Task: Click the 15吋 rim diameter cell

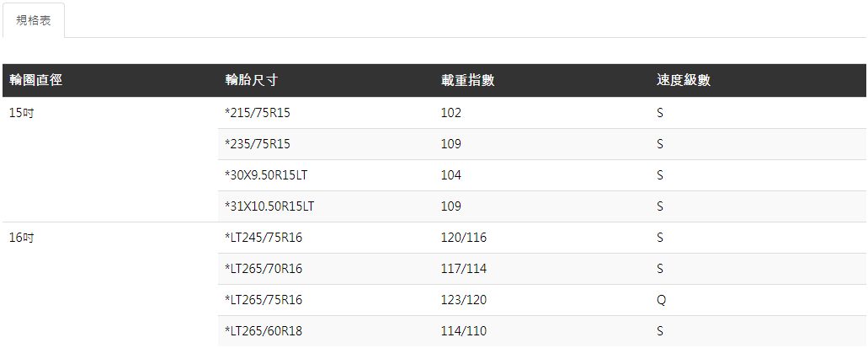Action: pyautogui.click(x=21, y=113)
